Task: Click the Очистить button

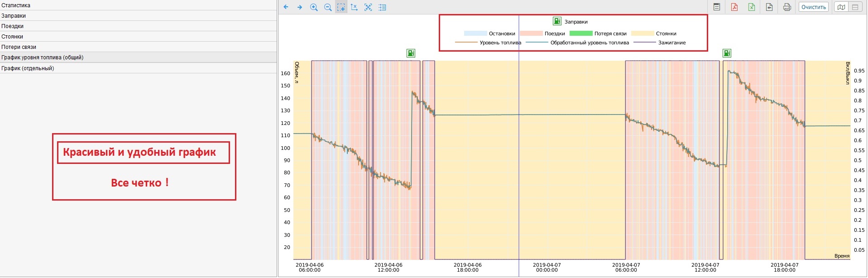Action: [x=813, y=7]
